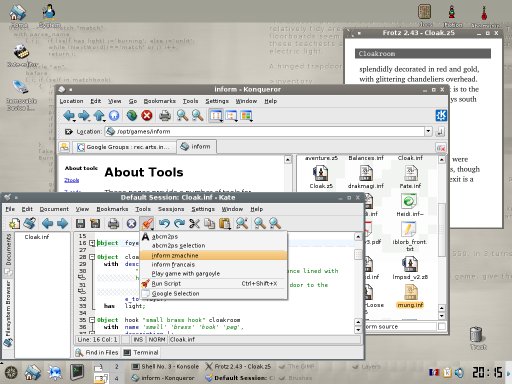Viewport: 512px width, 384px height.
Task: Click Kate's Save floppy icon
Action: coord(80,224)
